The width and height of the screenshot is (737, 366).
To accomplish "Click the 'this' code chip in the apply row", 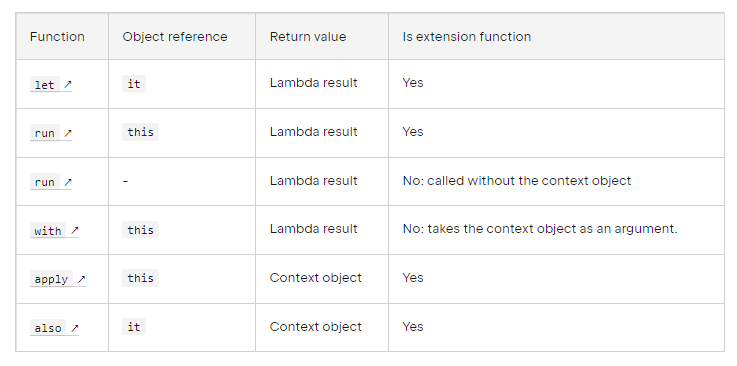I will pos(141,278).
